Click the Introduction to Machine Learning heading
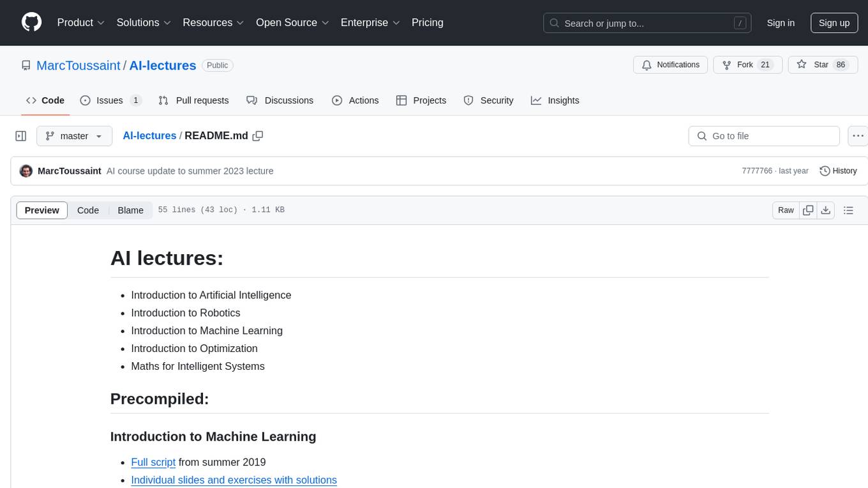Screen dimensions: 868x488 point(213,437)
